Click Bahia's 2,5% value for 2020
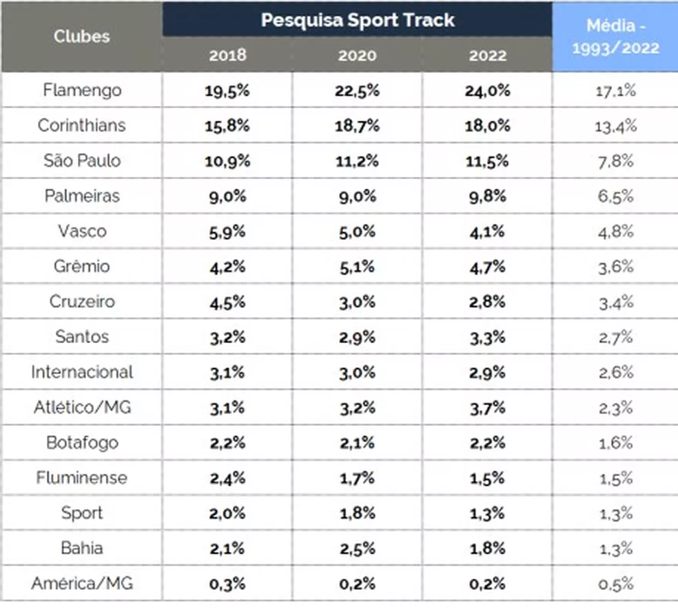 coord(357,548)
